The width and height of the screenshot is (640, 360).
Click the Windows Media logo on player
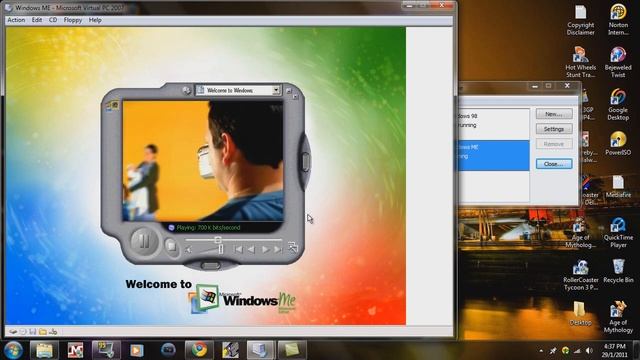coord(112,106)
